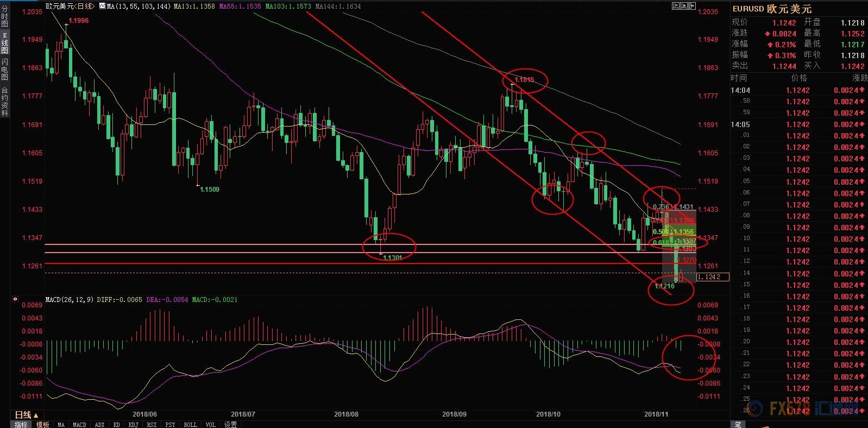Apply the PSY indicator button
The height and width of the screenshot is (428, 868).
170,425
